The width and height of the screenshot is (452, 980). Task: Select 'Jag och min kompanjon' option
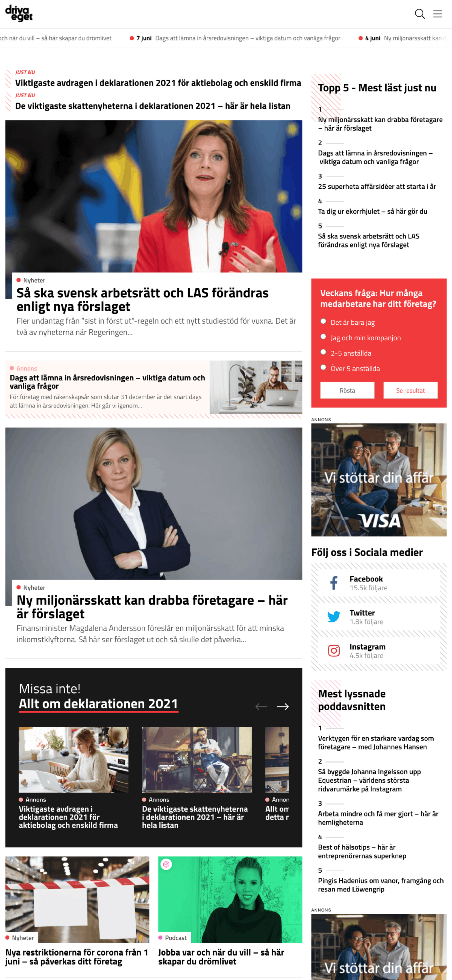tap(323, 336)
